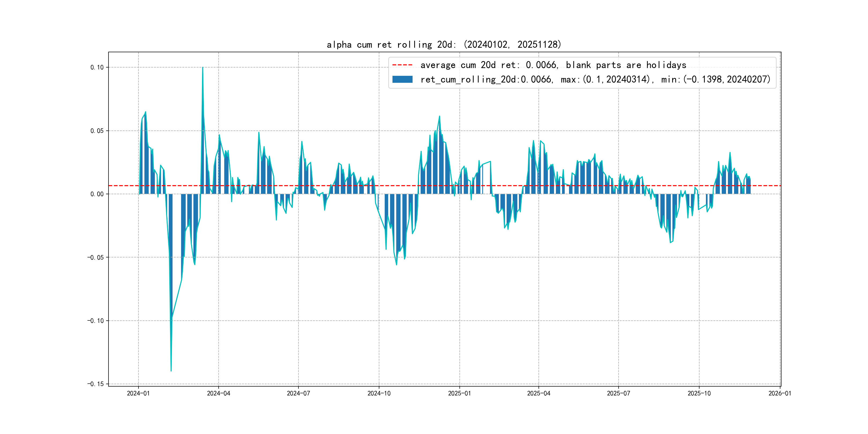Click the 2025-10 x-axis tick label
This screenshot has height=434, width=868.
[699, 393]
